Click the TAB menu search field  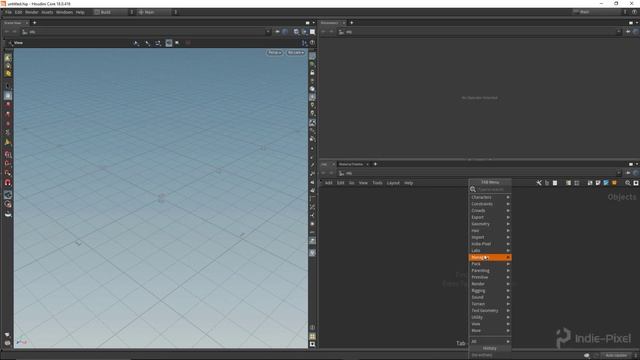(x=493, y=189)
